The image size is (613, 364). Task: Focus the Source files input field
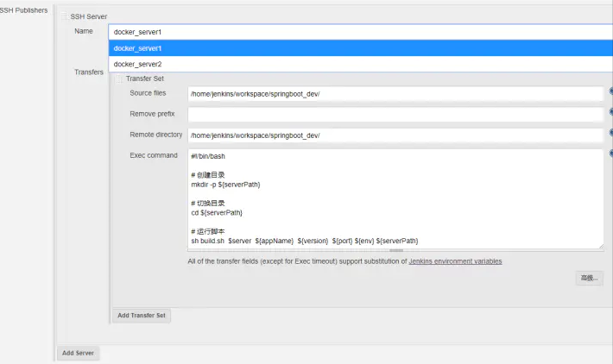pos(395,94)
